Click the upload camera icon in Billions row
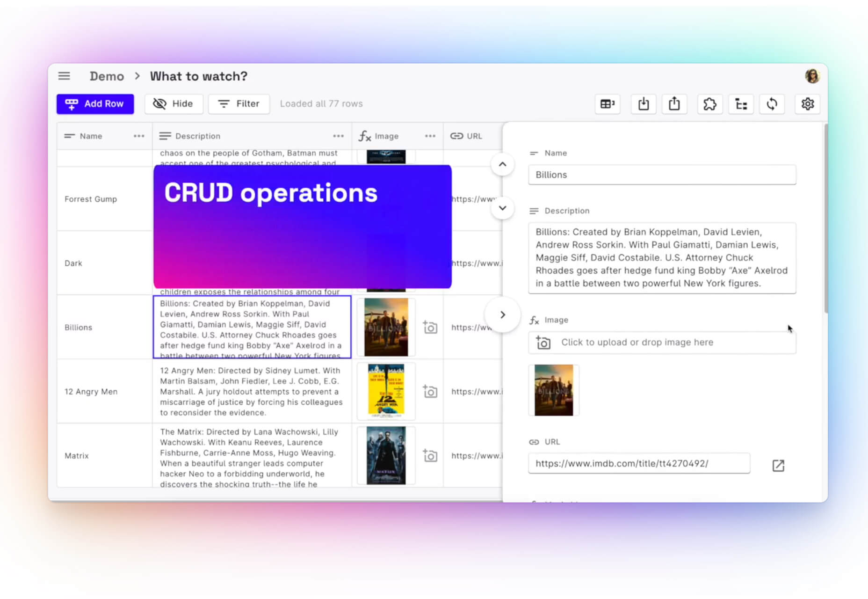Viewport: 868px width, 599px height. point(430,327)
